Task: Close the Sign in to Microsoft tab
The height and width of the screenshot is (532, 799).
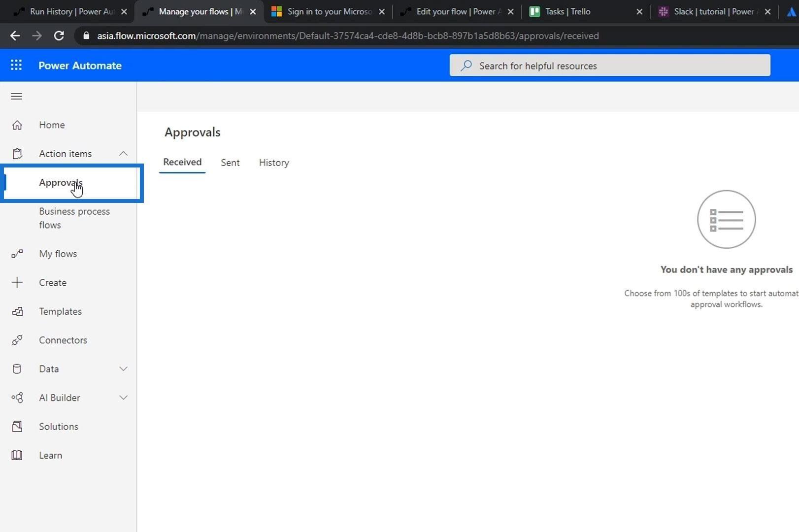Action: (382, 11)
